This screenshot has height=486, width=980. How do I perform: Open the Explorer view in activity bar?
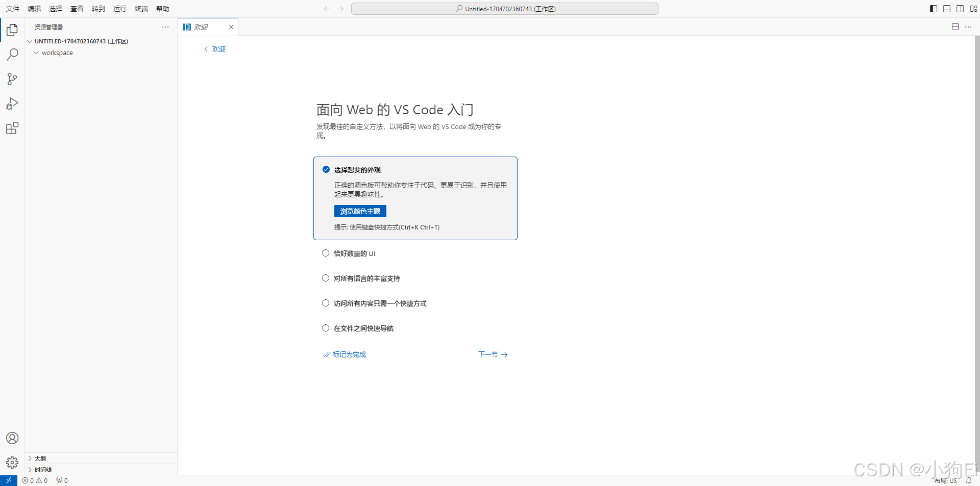pyautogui.click(x=12, y=30)
